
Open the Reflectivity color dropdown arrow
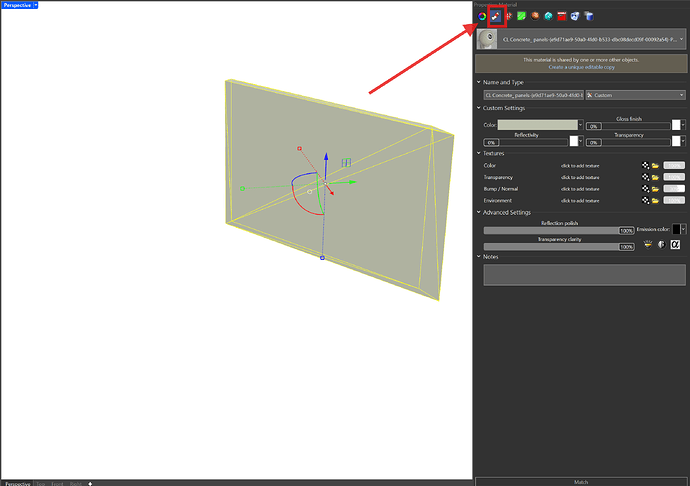581,141
